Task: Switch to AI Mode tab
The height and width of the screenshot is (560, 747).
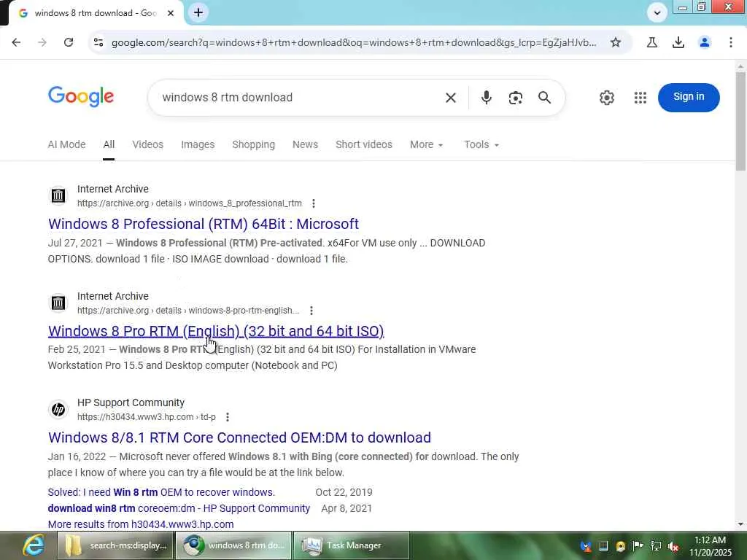Action: click(x=66, y=144)
